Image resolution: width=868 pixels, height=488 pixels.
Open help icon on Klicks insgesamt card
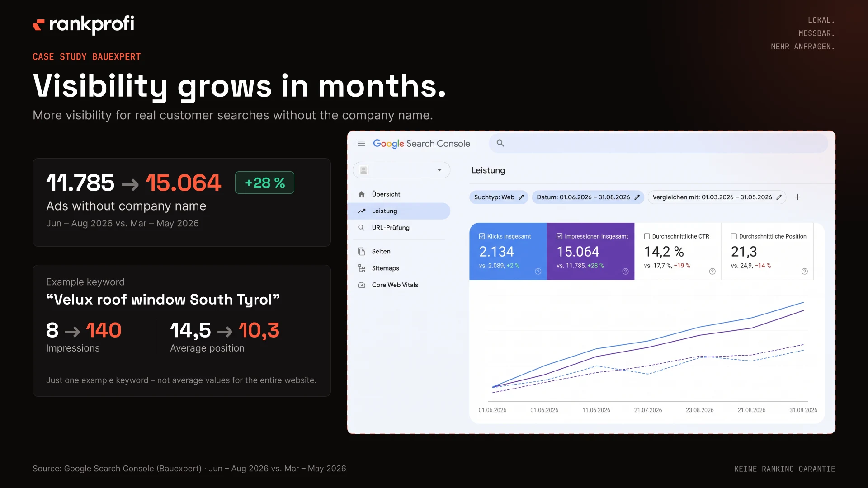point(538,271)
